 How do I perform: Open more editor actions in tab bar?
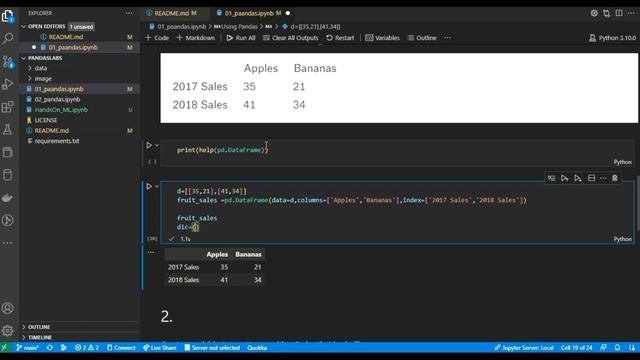tap(631, 13)
